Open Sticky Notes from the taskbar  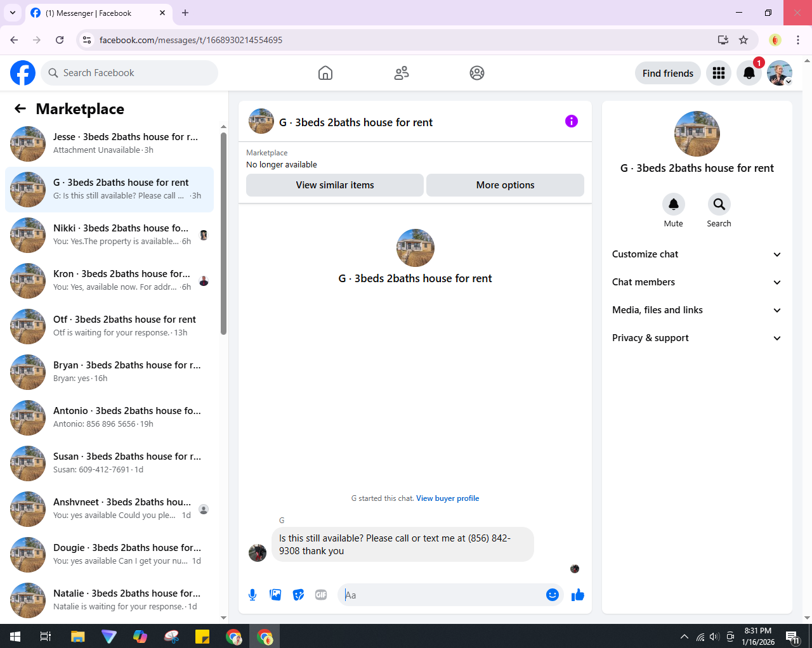pyautogui.click(x=202, y=637)
